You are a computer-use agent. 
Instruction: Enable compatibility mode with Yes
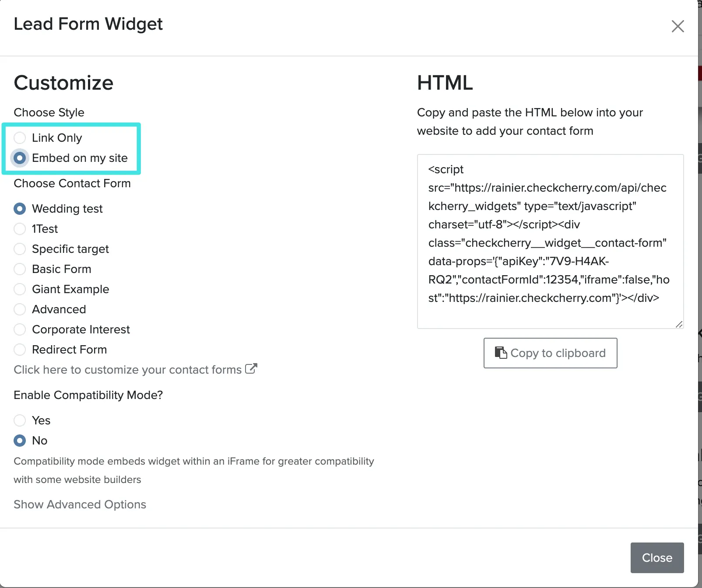click(x=20, y=420)
